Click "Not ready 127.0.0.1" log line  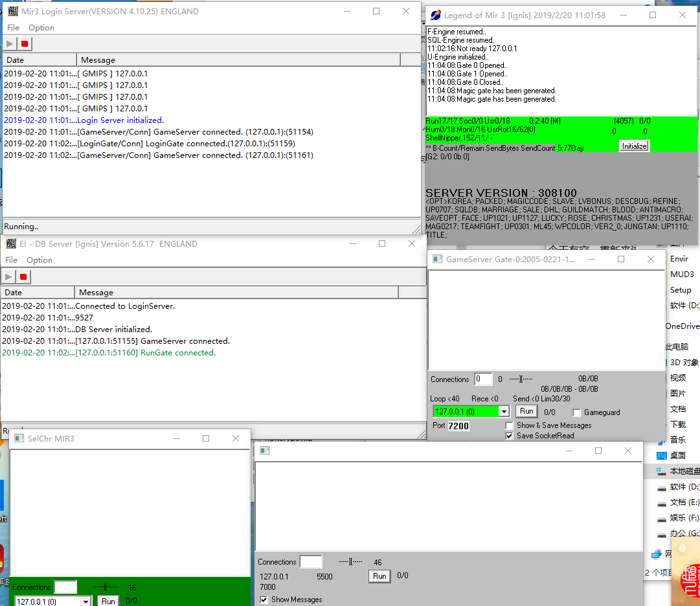point(472,49)
